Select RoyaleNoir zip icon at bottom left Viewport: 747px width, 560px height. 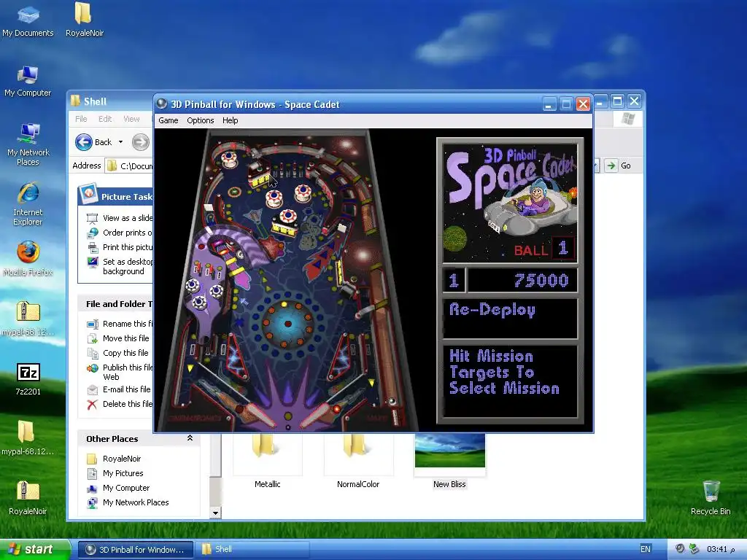(28, 497)
